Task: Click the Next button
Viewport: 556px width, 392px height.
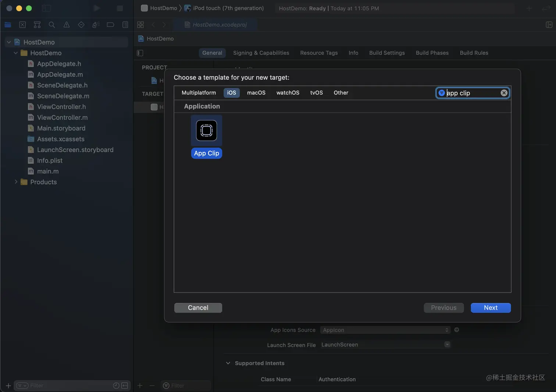Action: 491,308
